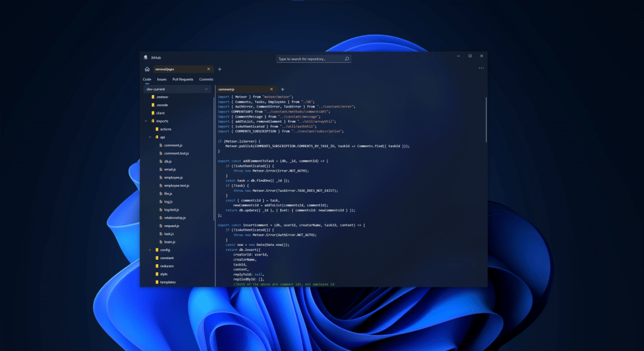
Task: Switch to the Issues tab
Action: point(162,79)
